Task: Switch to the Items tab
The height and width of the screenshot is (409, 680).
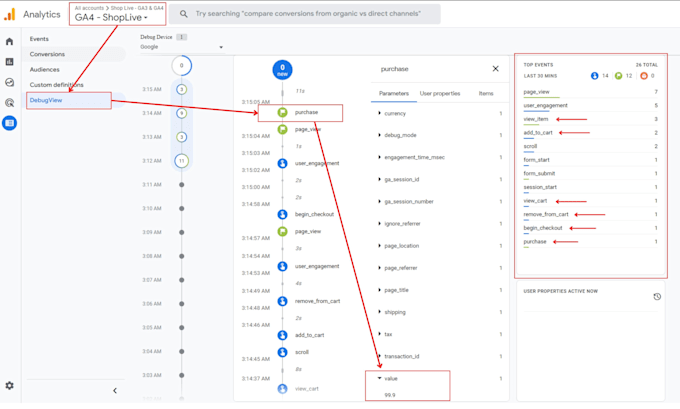Action: [486, 93]
